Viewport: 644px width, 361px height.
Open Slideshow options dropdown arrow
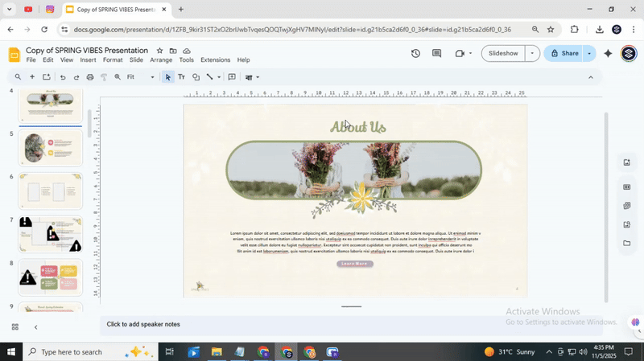point(531,53)
